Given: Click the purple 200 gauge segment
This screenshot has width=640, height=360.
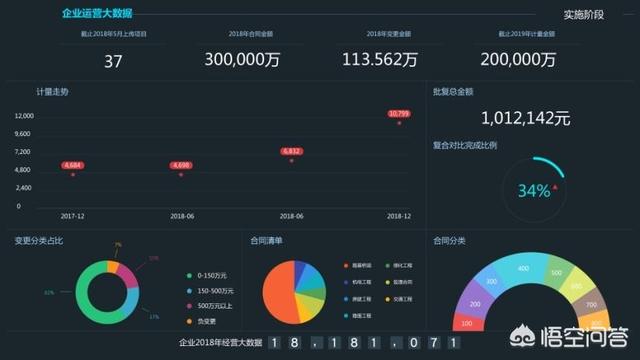Looking at the screenshot, I should [473, 300].
